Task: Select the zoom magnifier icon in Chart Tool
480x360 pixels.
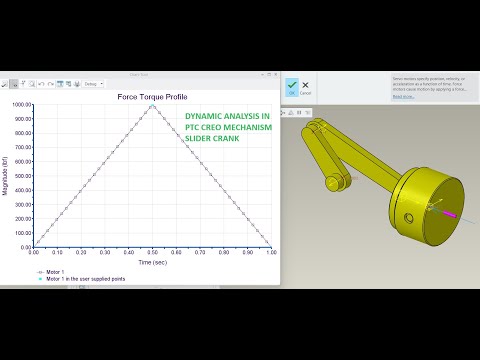Action: tap(32, 84)
